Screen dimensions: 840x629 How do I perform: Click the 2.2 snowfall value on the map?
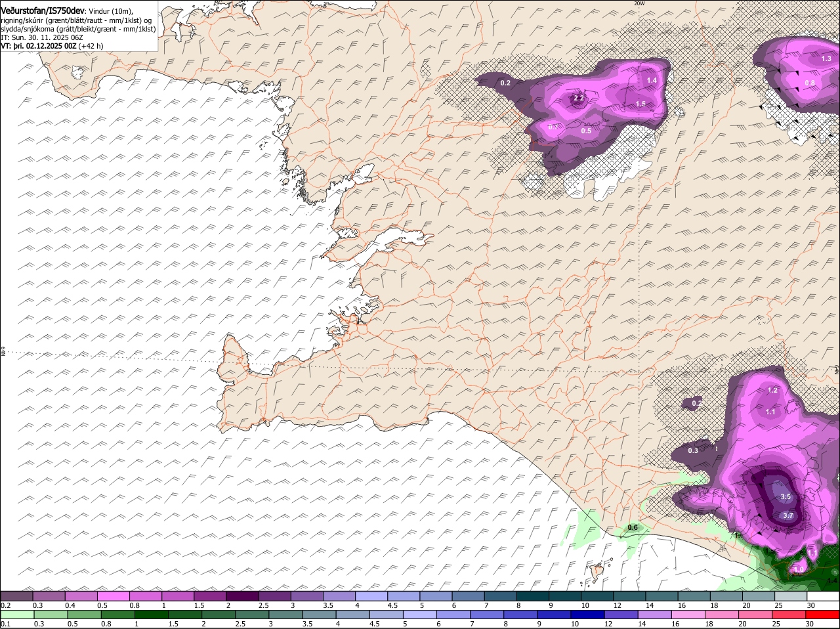point(579,98)
